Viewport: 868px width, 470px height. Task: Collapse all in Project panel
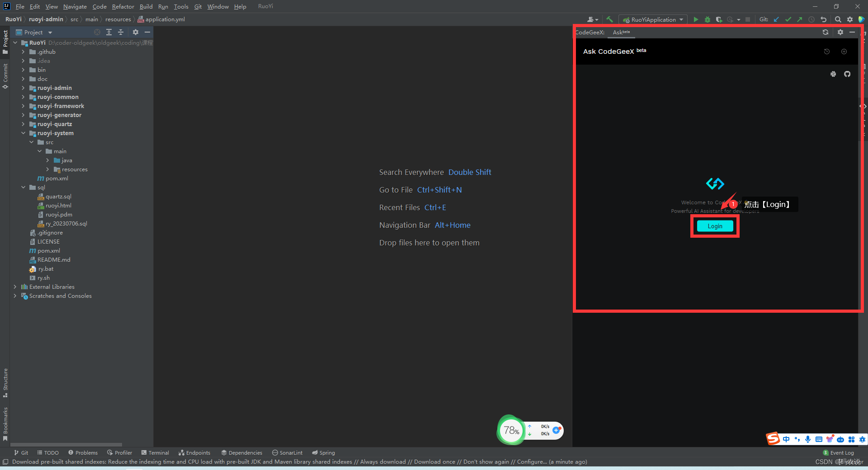pyautogui.click(x=121, y=32)
